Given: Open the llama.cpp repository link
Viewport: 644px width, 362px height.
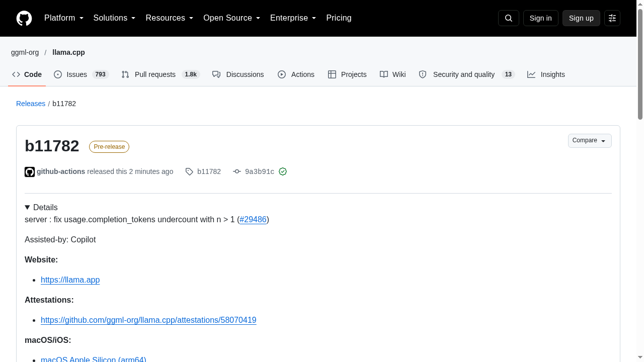Looking at the screenshot, I should point(68,52).
